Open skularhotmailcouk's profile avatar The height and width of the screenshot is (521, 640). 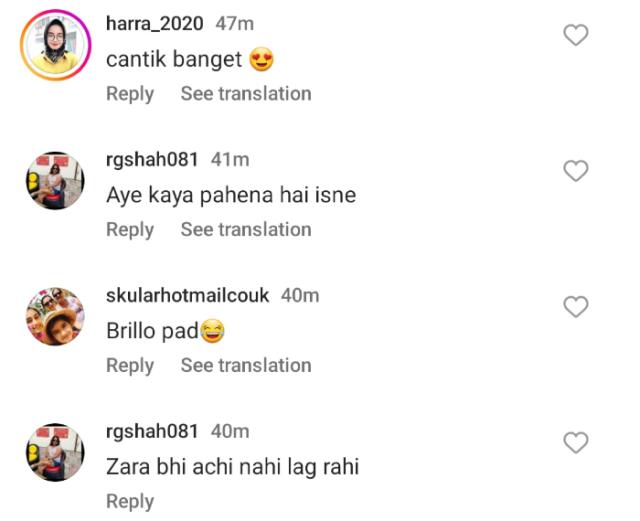55,316
